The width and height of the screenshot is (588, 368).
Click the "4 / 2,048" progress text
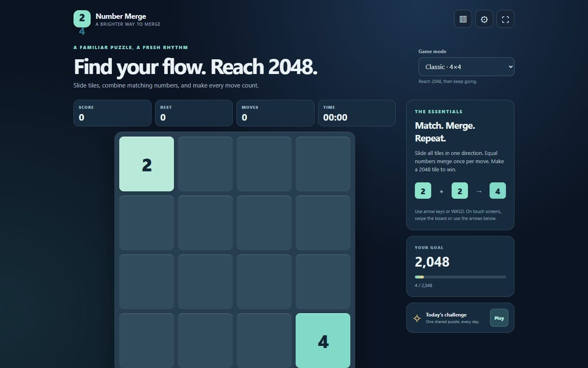pyautogui.click(x=423, y=285)
